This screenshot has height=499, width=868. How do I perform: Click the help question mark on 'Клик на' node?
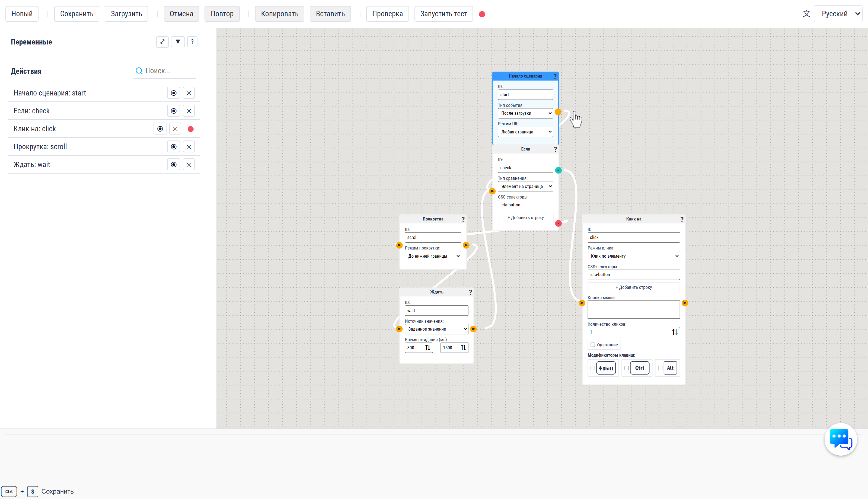(682, 219)
